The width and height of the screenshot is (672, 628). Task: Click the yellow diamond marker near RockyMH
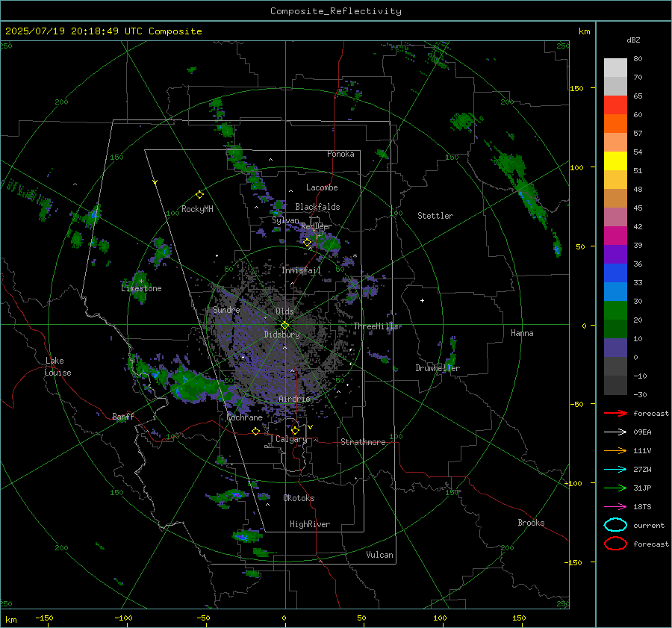pyautogui.click(x=199, y=195)
